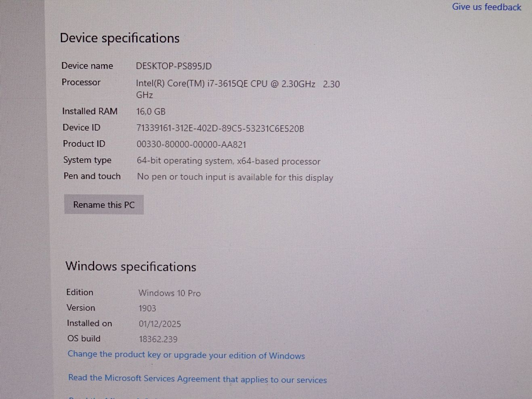The height and width of the screenshot is (399, 532).
Task: Click the OS build number 18362.239
Action: [x=158, y=339]
